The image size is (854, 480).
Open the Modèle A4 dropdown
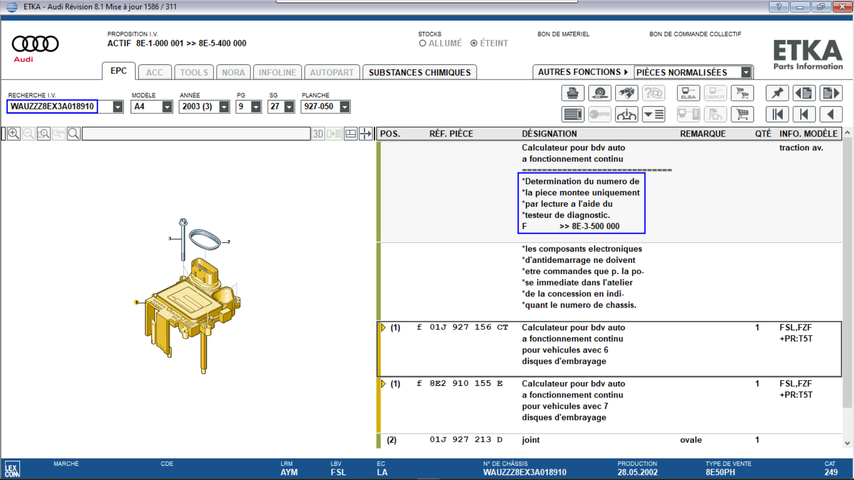tap(167, 107)
